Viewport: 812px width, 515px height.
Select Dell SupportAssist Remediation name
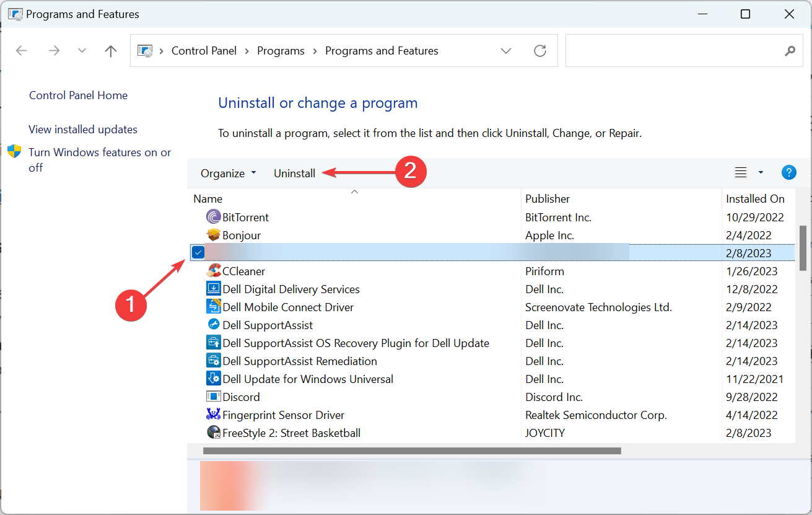[x=300, y=361]
